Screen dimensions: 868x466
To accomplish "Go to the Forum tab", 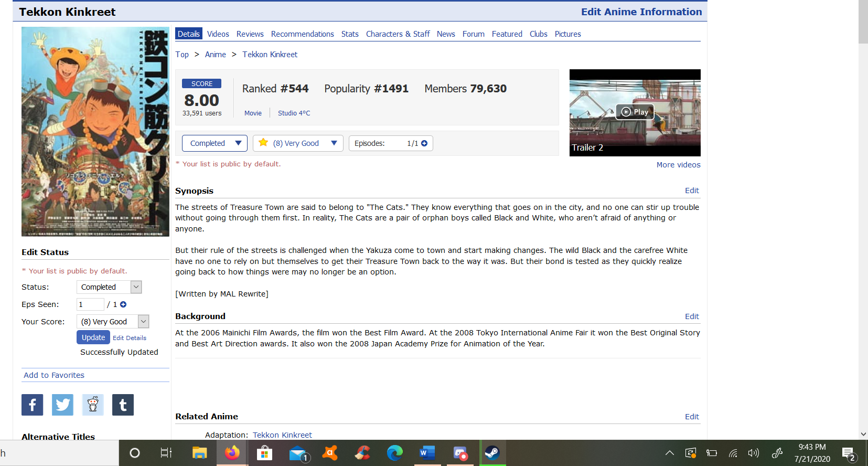I will (x=474, y=34).
